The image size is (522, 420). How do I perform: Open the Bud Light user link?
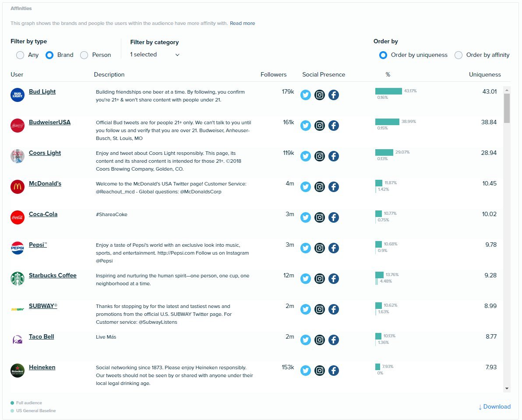pyautogui.click(x=42, y=91)
